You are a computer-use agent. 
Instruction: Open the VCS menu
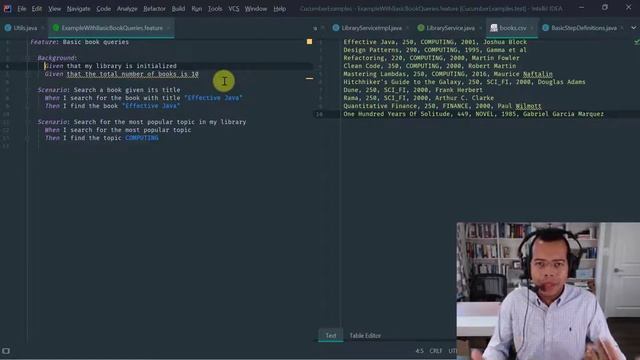pos(233,9)
